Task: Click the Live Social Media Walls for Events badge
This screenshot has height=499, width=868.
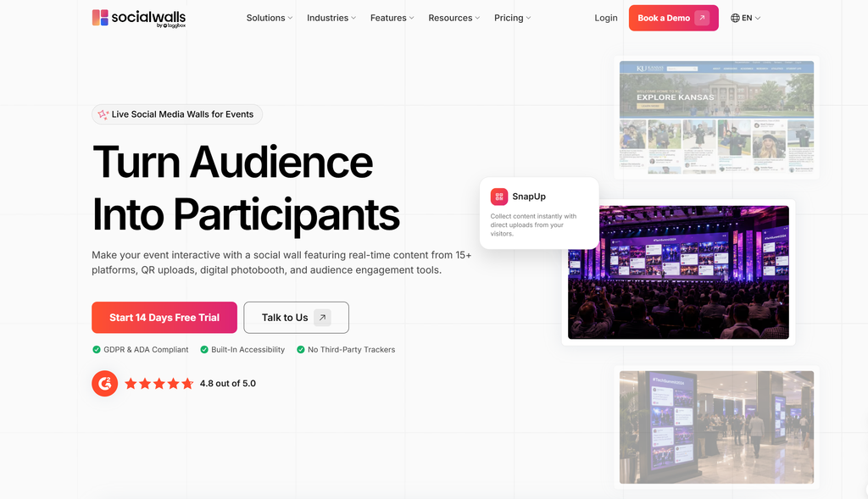Action: tap(177, 114)
